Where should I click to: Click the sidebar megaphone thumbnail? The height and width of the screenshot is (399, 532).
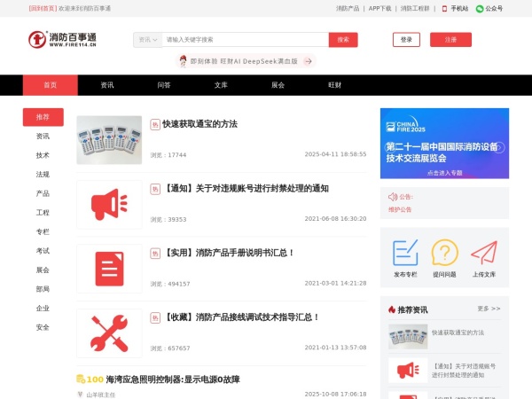[x=408, y=370]
